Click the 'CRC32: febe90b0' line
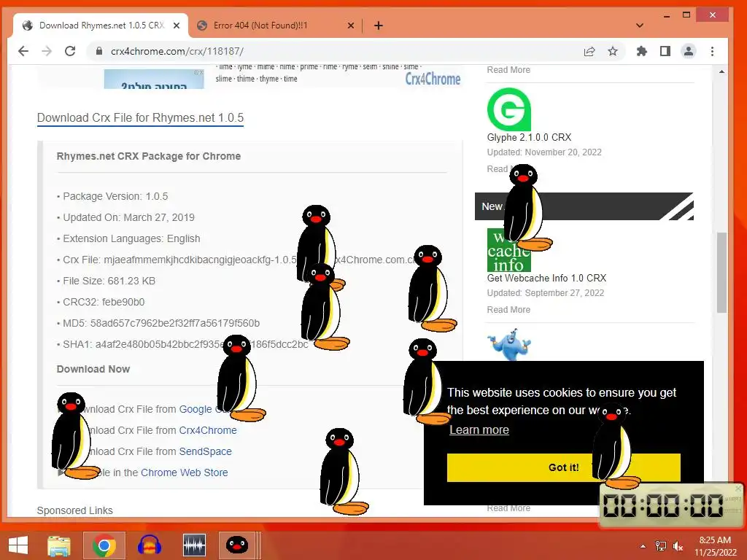Viewport: 747px width, 560px height. pyautogui.click(x=104, y=302)
